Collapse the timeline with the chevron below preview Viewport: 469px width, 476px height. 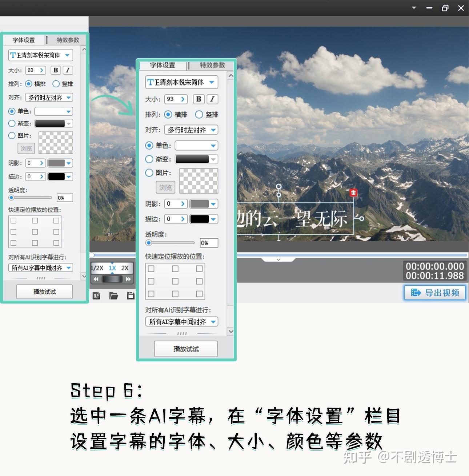pos(278,259)
